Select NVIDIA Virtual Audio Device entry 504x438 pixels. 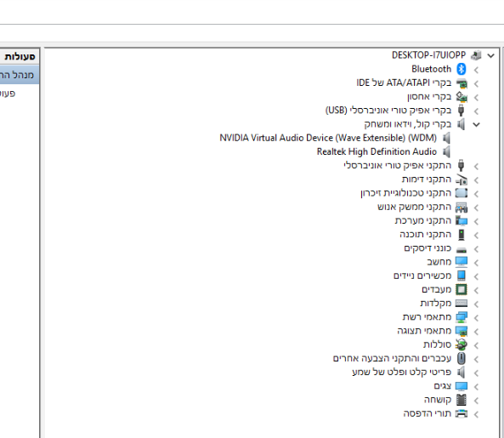pos(328,138)
